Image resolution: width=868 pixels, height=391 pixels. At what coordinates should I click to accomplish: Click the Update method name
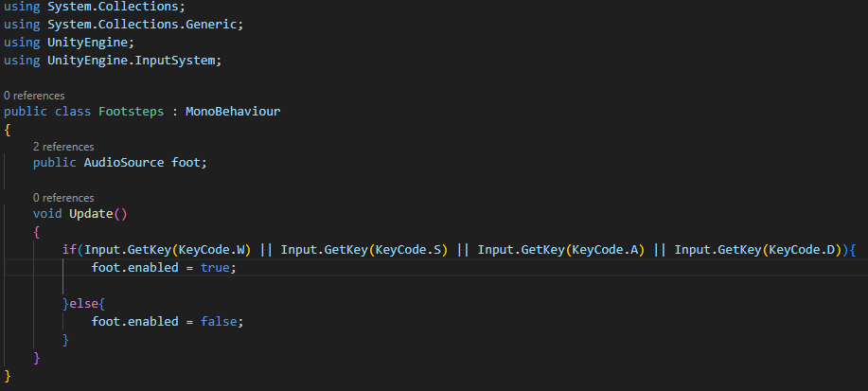pyautogui.click(x=91, y=214)
